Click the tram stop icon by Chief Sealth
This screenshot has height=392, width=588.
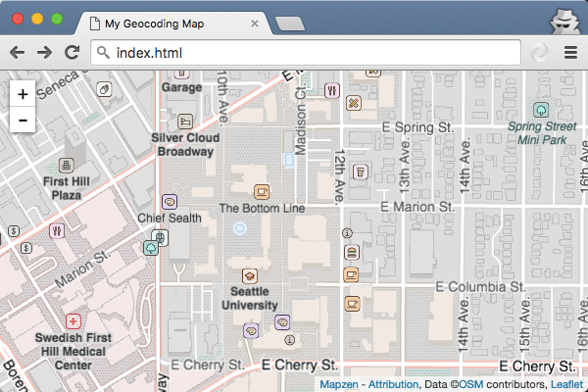(x=160, y=237)
